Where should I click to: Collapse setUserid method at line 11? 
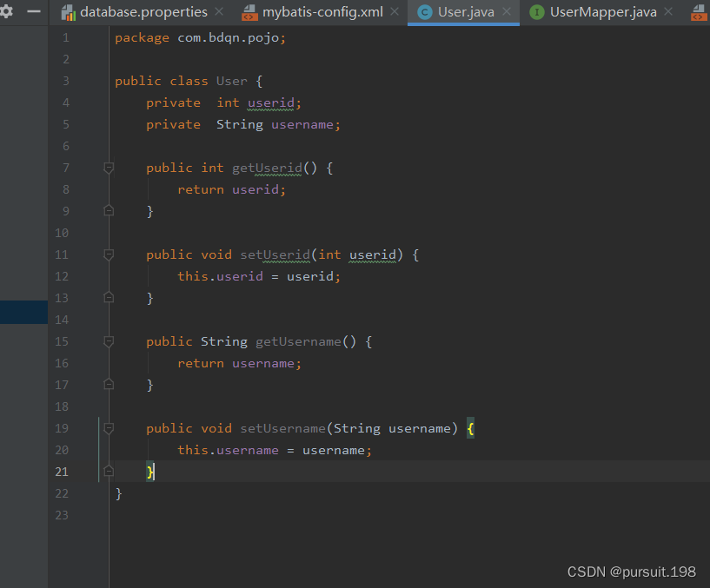pos(109,254)
